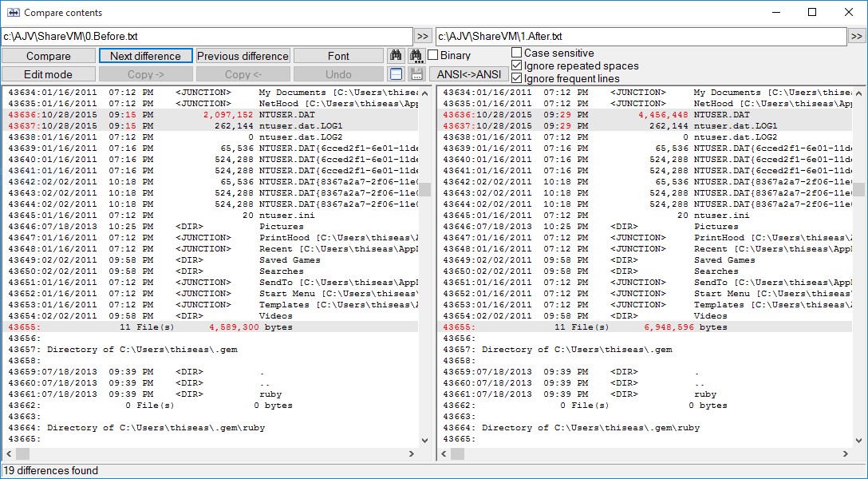Click the Find binoculars icon
Viewport: 868px width, 479px height.
pyautogui.click(x=396, y=56)
